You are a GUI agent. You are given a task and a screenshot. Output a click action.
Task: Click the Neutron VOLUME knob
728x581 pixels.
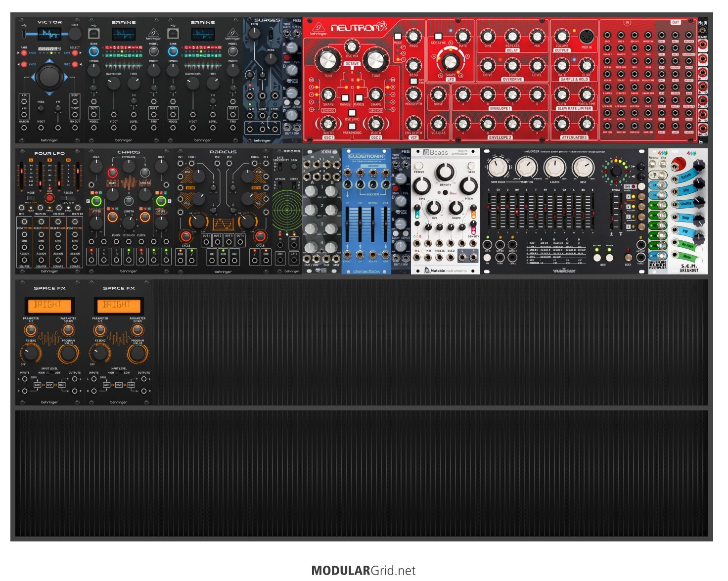tap(562, 36)
